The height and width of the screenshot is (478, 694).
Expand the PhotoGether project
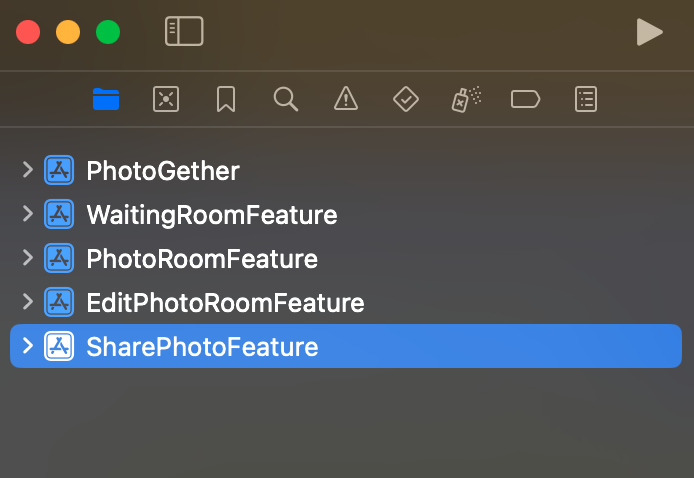(28, 171)
